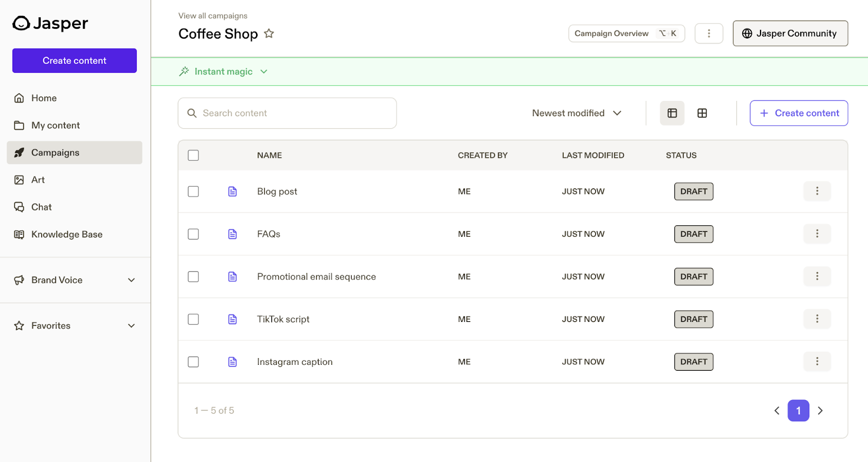The height and width of the screenshot is (462, 868).
Task: Go to the next page arrow
Action: coord(820,410)
